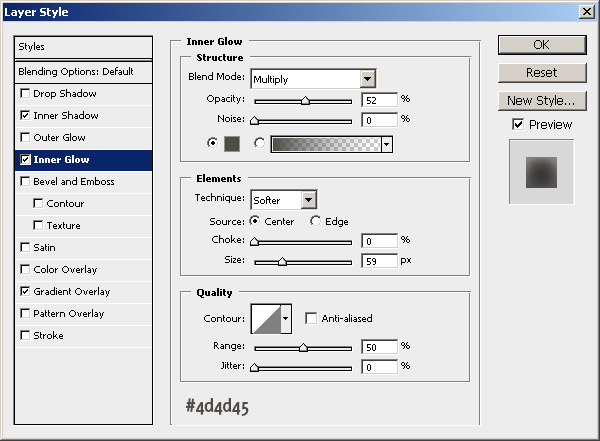Enable the Bevel and Emboss checkbox
Screen dimensions: 600x441
pyautogui.click(x=25, y=181)
